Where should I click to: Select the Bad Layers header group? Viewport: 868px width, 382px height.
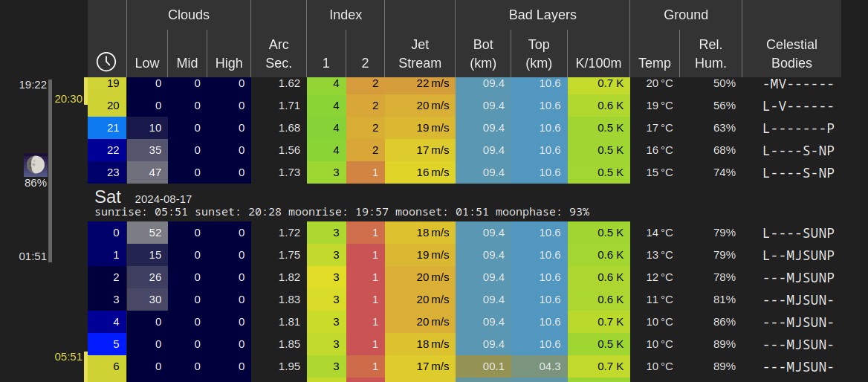pos(542,15)
